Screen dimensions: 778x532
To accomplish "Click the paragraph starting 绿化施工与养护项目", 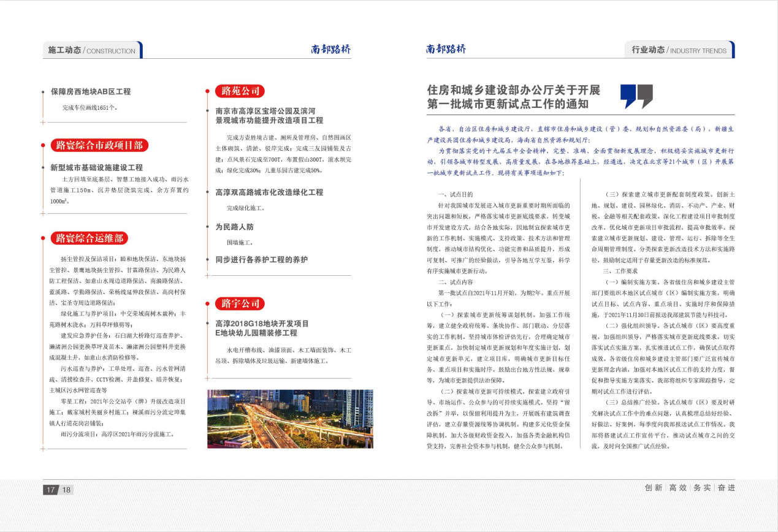I will pos(118,319).
